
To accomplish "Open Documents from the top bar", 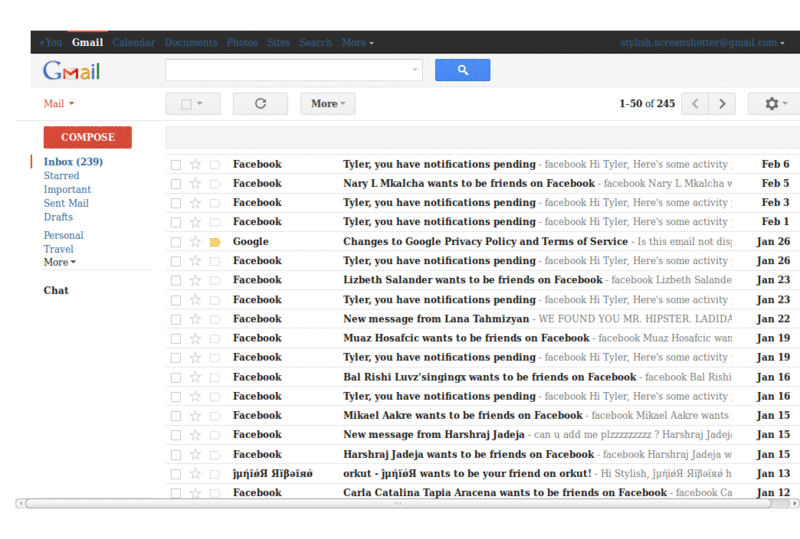I will coord(191,43).
